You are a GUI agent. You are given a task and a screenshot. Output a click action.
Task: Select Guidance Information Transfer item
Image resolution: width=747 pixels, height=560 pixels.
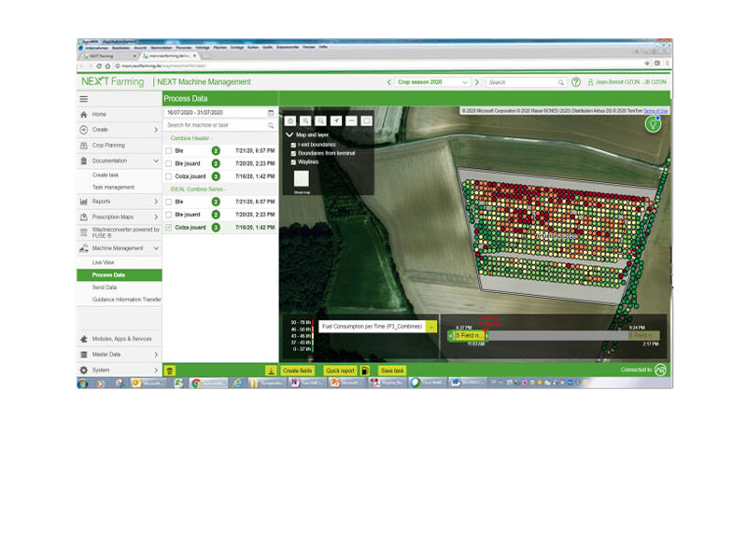(127, 300)
